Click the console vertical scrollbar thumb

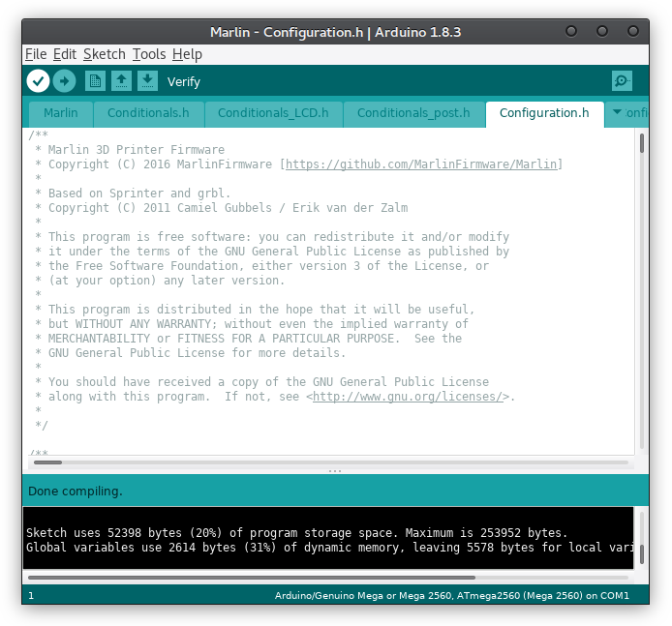coord(642,554)
